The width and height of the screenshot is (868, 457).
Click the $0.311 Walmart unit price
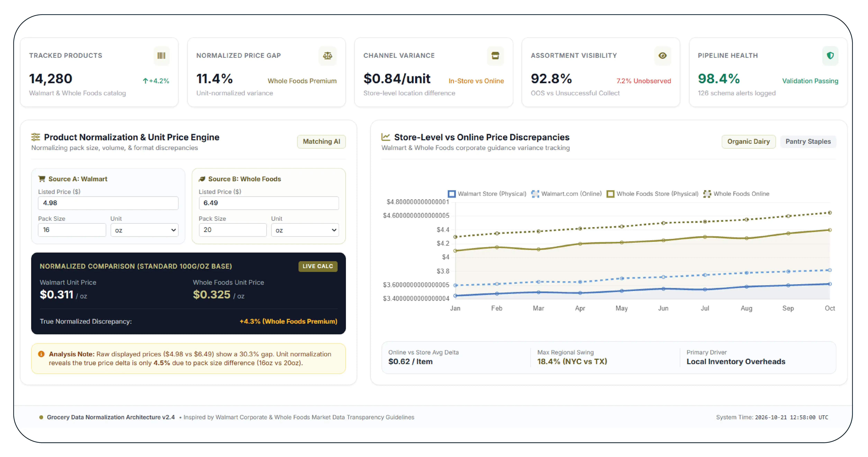tap(57, 295)
